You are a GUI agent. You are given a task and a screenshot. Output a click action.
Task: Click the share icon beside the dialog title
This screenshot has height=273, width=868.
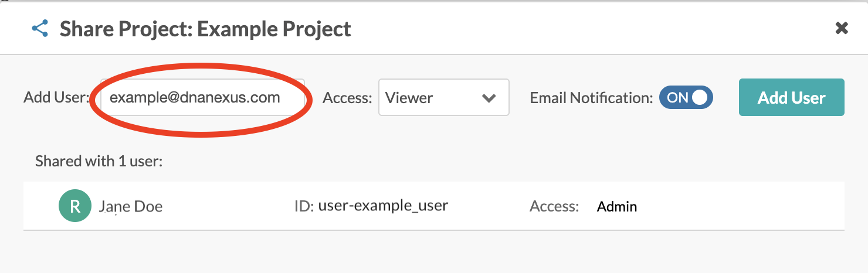(x=40, y=28)
